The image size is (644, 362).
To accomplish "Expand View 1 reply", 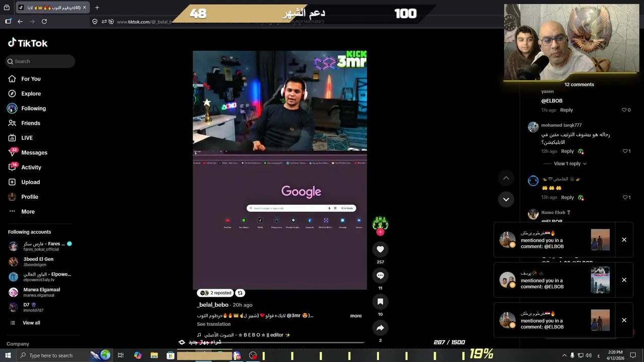I will click(570, 164).
